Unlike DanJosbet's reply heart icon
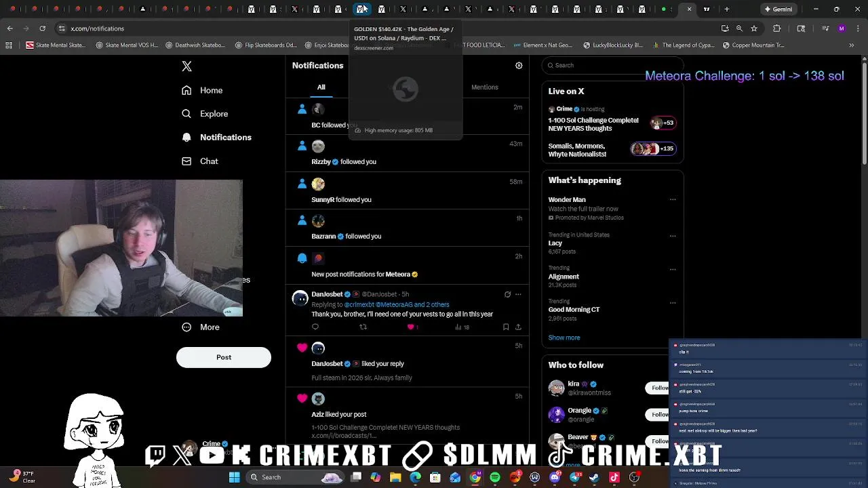Viewport: 868px width, 488px height. click(410, 327)
